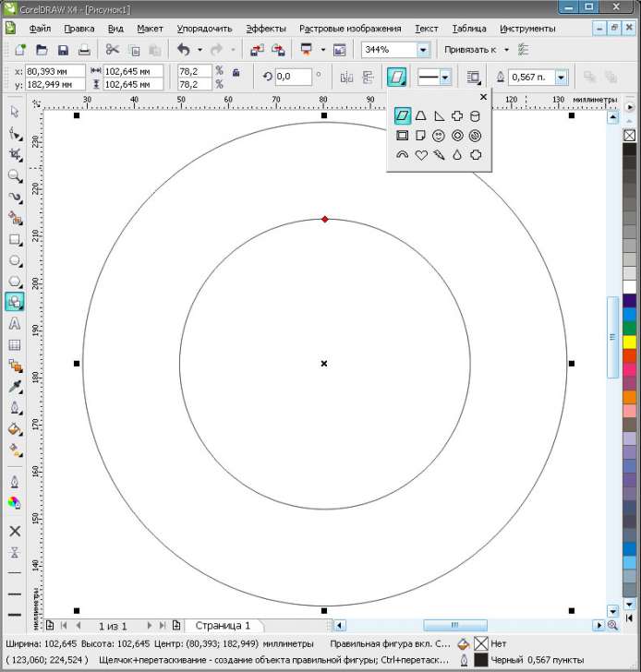
Task: Choose the smiley face shape
Action: point(438,136)
